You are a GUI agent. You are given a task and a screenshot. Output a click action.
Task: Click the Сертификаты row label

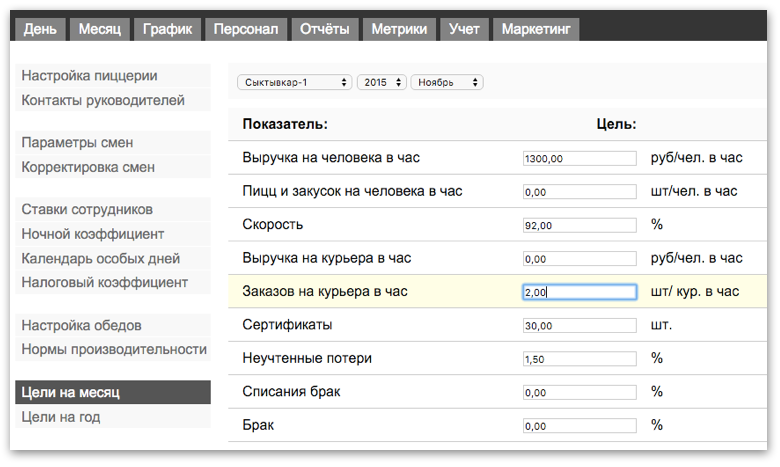coord(288,325)
